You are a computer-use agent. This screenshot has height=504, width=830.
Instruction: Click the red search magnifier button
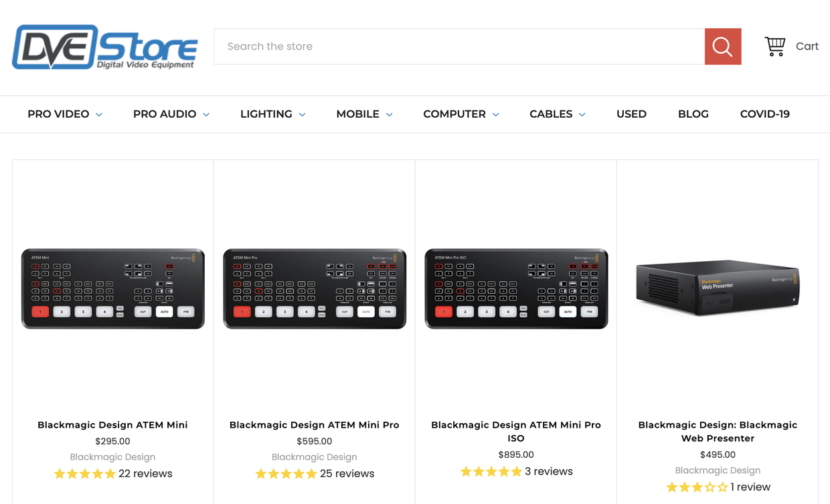pos(722,47)
